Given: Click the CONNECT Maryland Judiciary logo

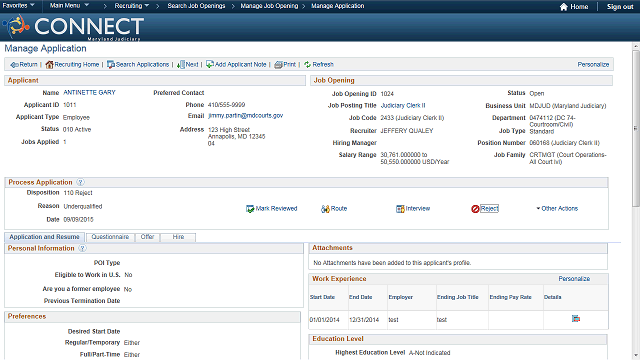Looking at the screenshot, I should tap(73, 27).
